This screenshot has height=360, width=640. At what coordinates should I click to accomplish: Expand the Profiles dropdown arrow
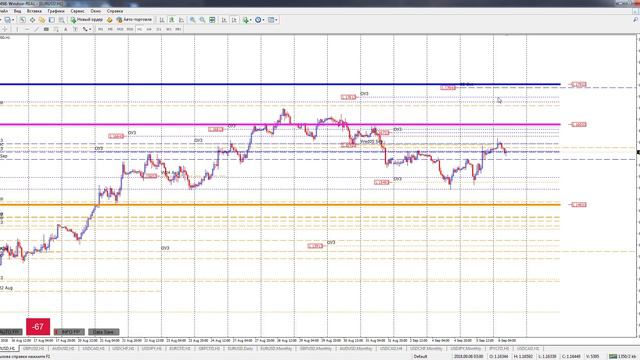13,20
